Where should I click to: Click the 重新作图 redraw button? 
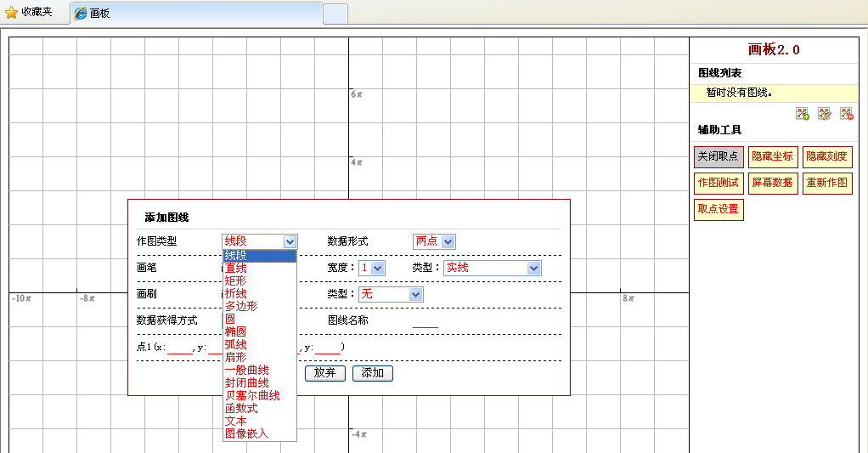pos(826,183)
